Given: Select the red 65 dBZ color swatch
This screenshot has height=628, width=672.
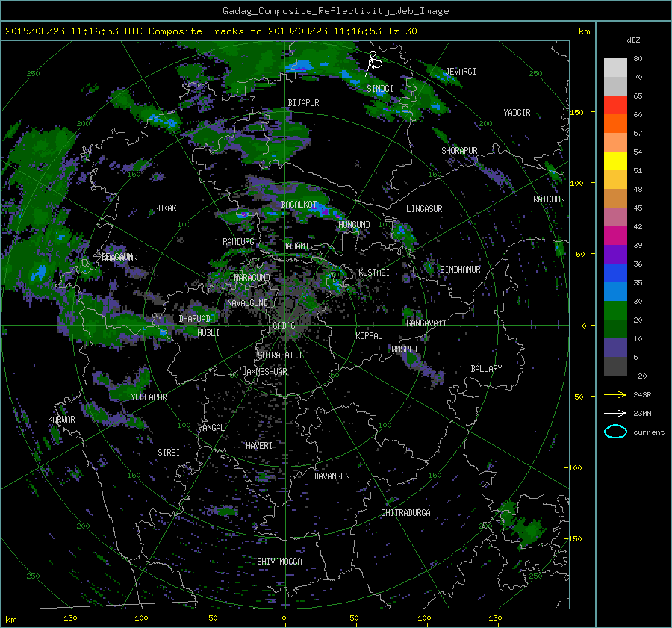Looking at the screenshot, I should (x=615, y=105).
